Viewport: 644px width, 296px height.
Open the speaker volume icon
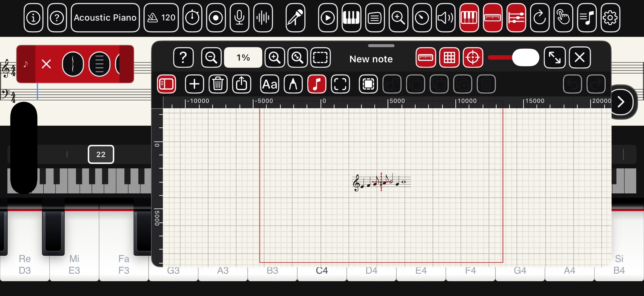(445, 18)
